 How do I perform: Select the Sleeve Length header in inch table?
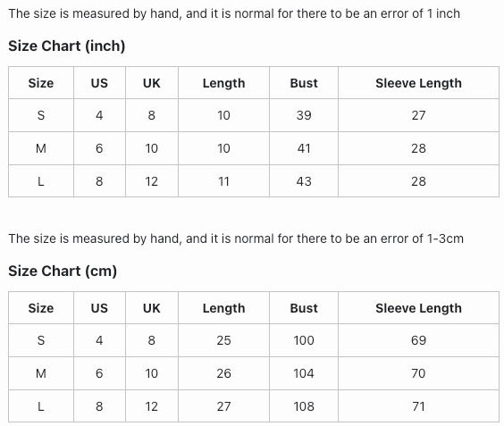click(x=418, y=83)
